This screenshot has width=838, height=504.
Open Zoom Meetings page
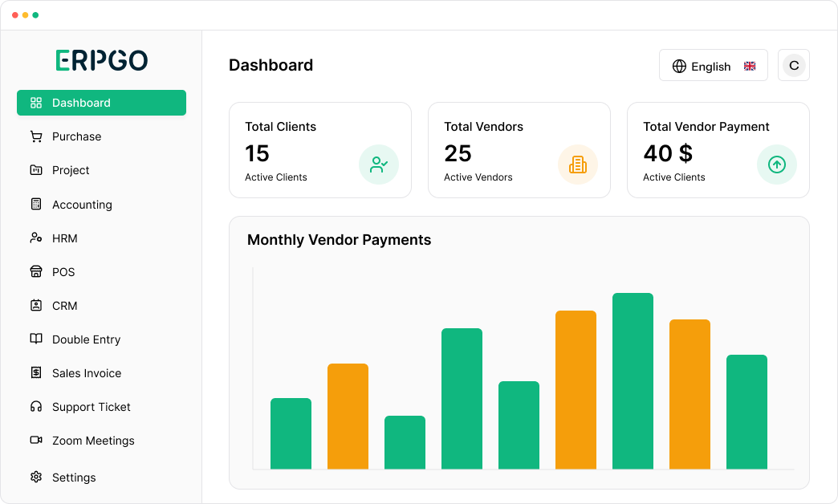point(102,440)
